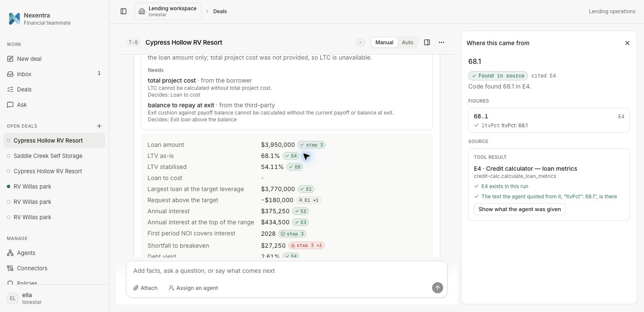
Task: Go to Deals in sidebar
Action: (54, 89)
